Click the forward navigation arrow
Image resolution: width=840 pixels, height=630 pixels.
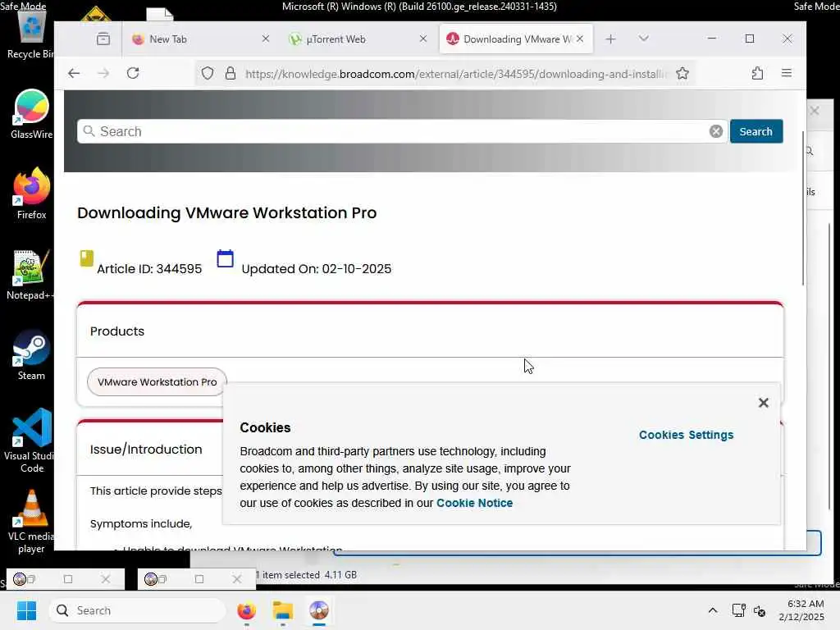point(103,73)
